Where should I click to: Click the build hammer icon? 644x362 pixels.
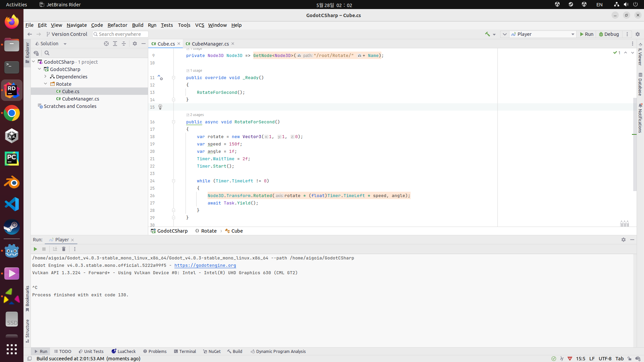(x=487, y=34)
